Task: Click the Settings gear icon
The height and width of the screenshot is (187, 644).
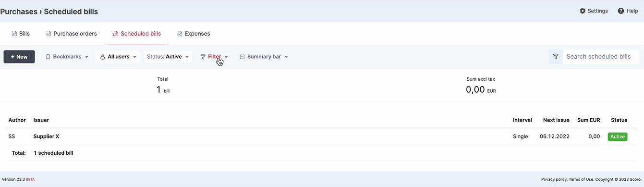Action: pos(583,11)
